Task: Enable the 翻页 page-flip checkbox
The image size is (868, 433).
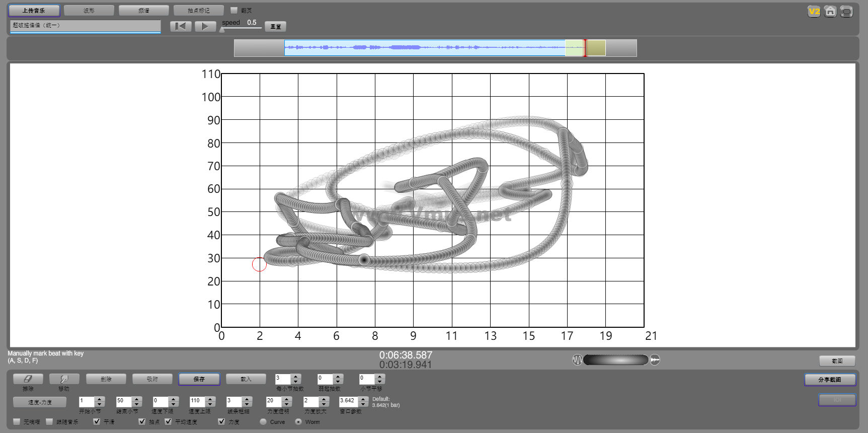Action: tap(233, 10)
